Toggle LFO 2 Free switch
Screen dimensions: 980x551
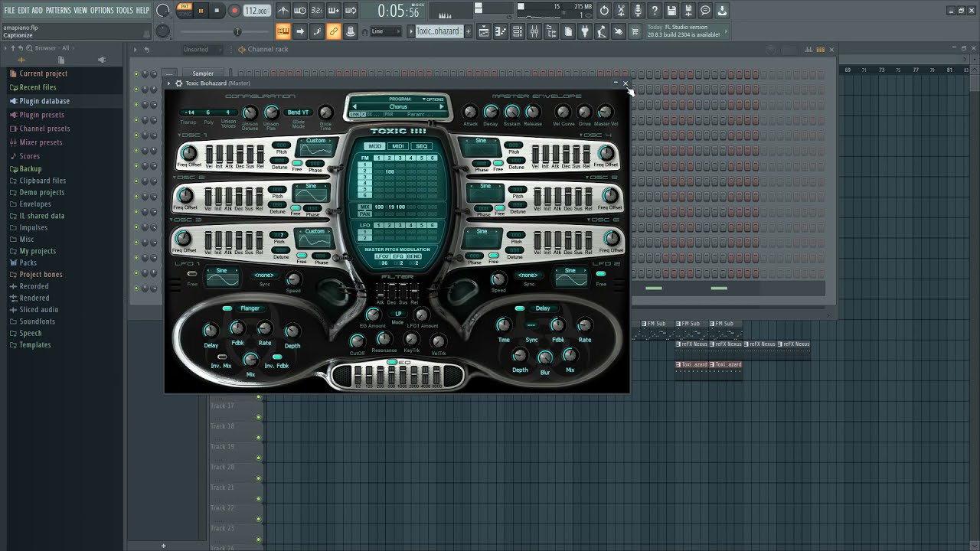click(x=601, y=274)
